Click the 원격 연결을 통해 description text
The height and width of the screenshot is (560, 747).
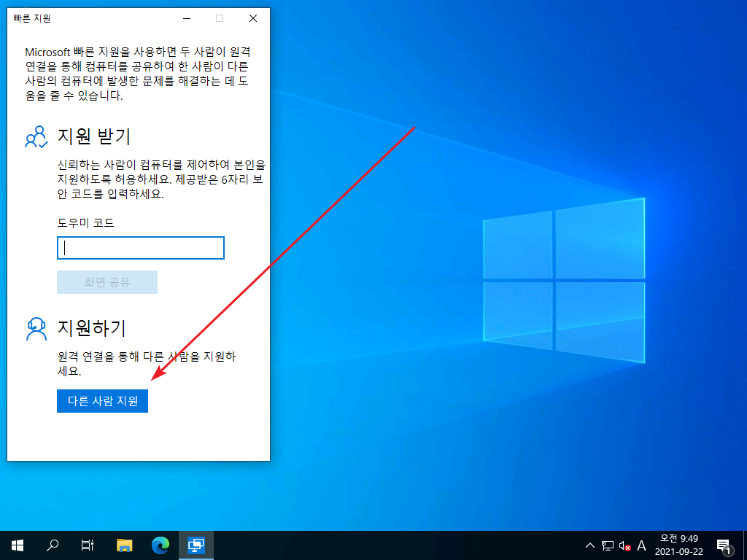(x=146, y=363)
